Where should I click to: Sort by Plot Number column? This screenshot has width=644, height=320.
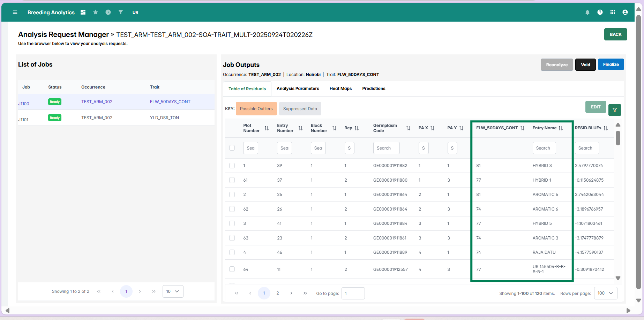click(x=267, y=128)
